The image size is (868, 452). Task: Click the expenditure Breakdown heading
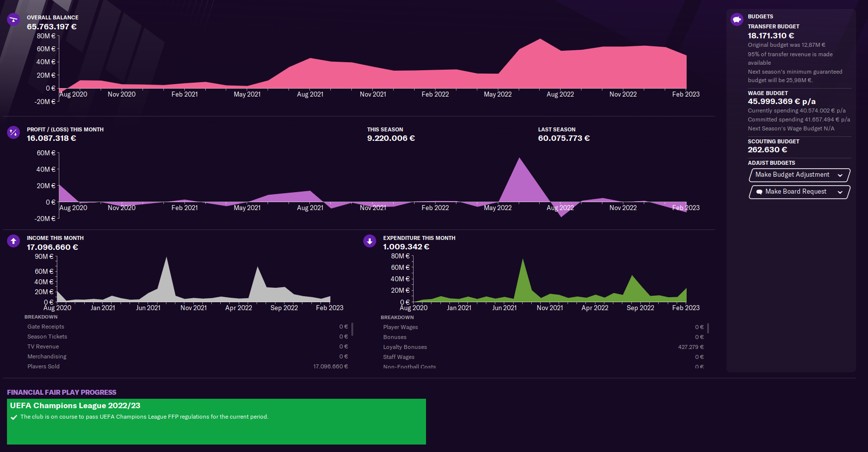(x=397, y=318)
